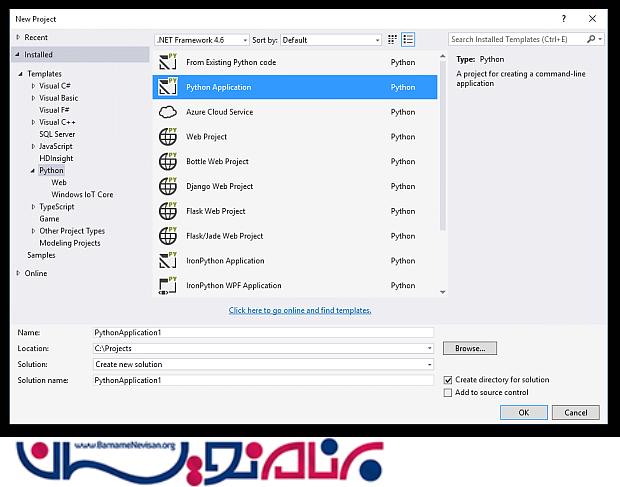Select Web under Python

(x=59, y=183)
